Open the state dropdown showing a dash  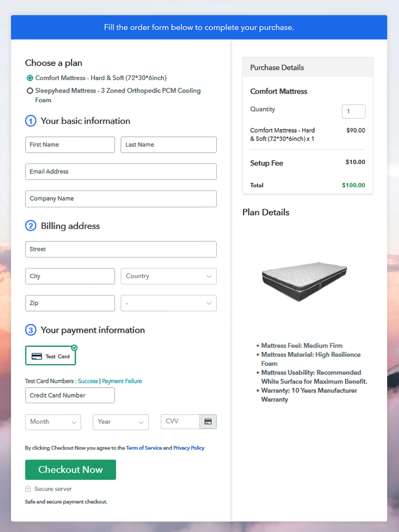(x=169, y=303)
